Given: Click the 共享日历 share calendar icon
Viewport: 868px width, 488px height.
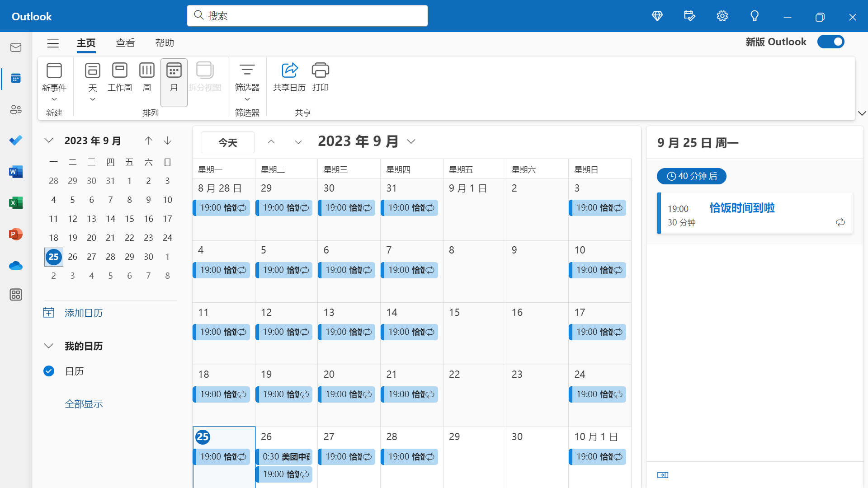Looking at the screenshot, I should click(x=290, y=70).
